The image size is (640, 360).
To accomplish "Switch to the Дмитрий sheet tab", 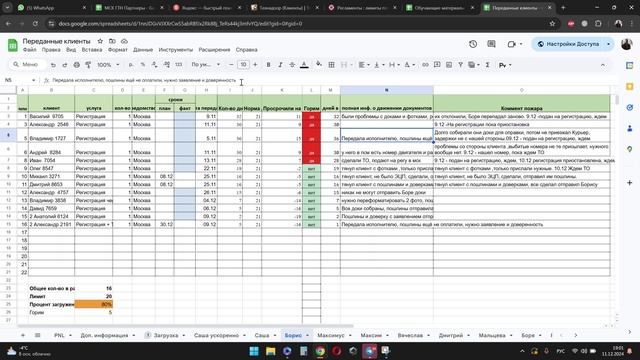I will point(451,335).
